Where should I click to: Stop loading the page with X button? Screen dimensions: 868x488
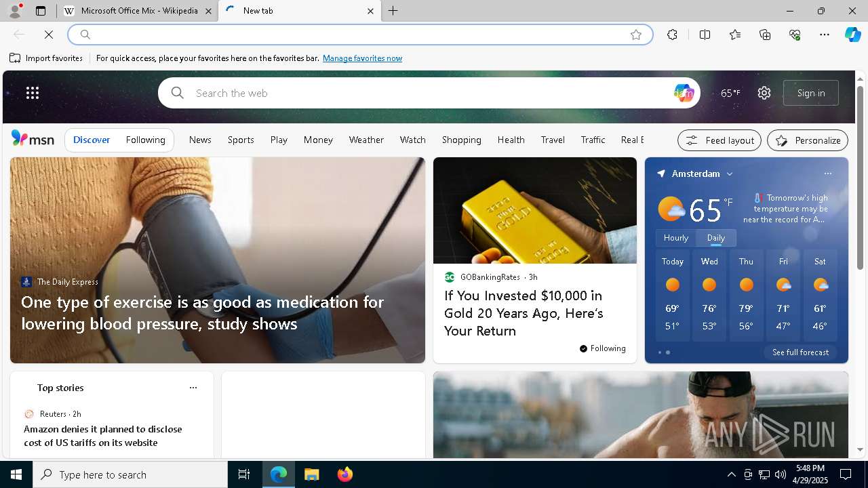pos(49,35)
